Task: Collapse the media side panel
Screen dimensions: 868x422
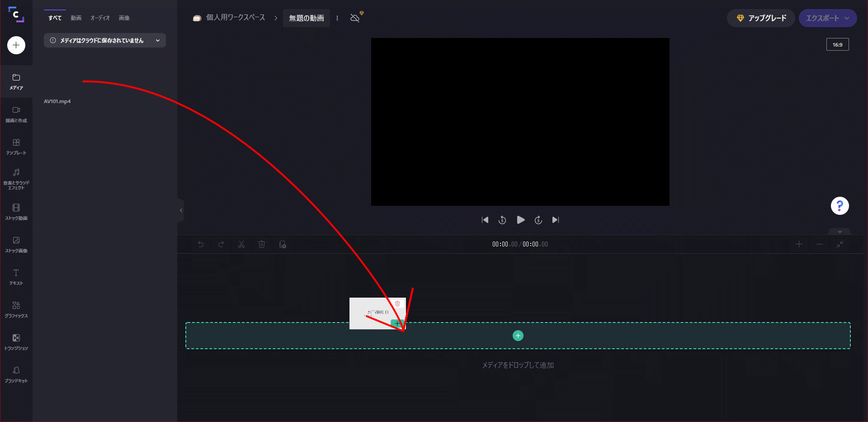Action: tap(181, 210)
